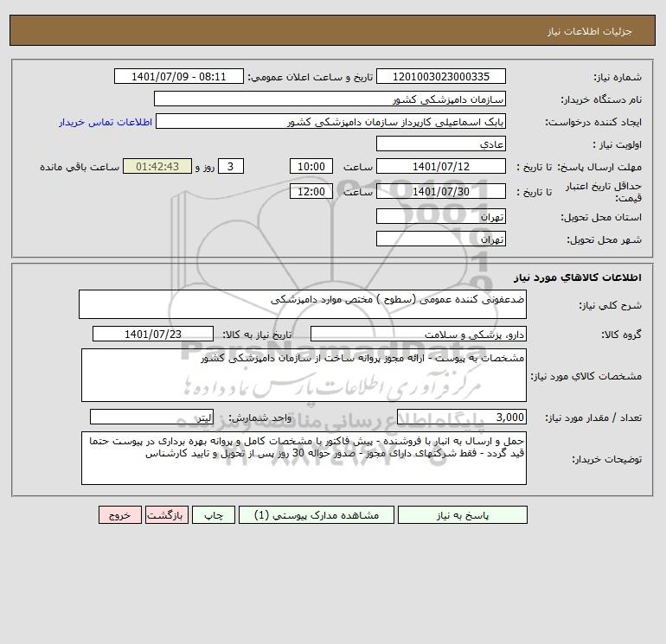Click unit of measure field لیتر
Image resolution: width=666 pixels, height=644 pixels.
click(151, 417)
